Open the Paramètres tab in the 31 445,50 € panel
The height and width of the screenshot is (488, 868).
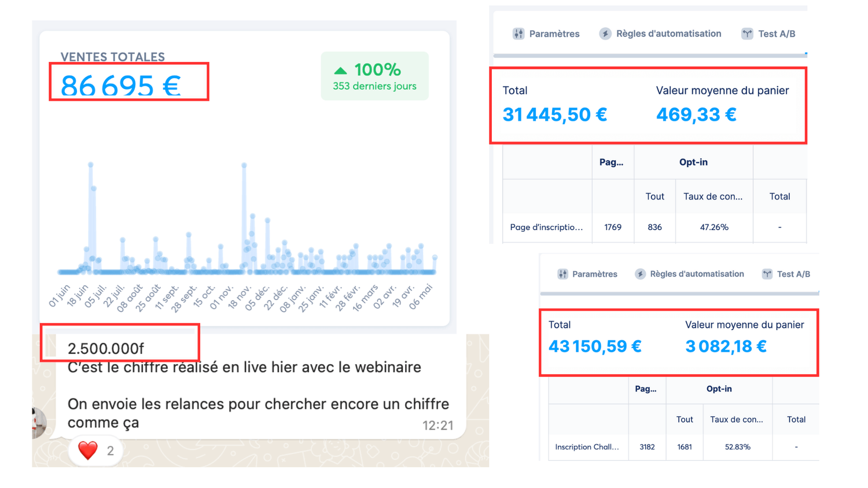[x=546, y=34]
